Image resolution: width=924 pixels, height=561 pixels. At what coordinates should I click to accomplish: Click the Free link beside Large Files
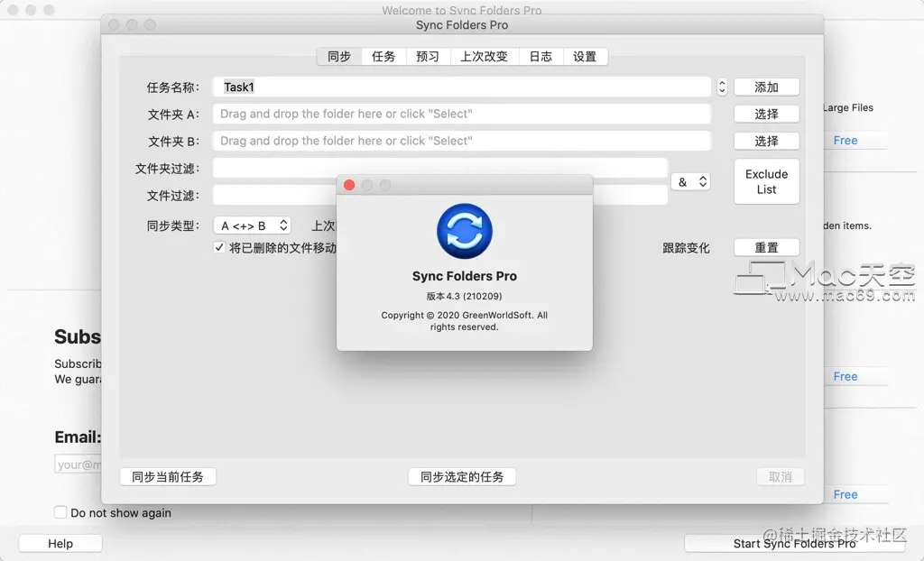click(x=845, y=141)
